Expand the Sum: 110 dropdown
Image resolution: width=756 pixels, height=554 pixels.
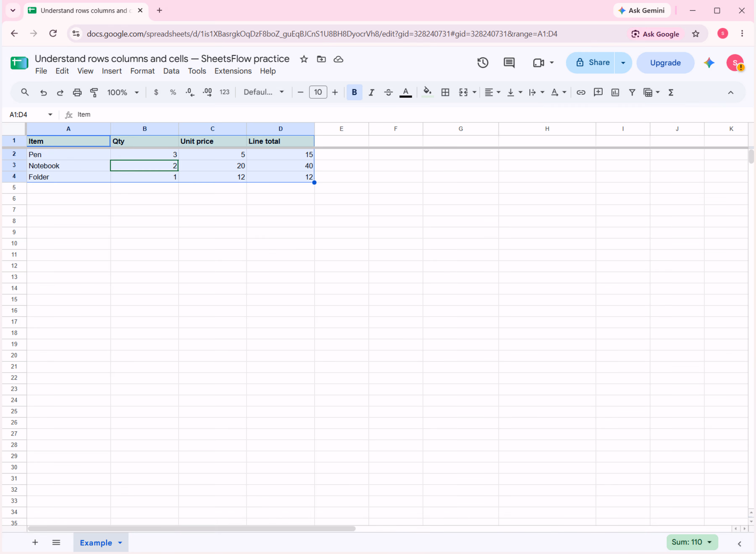709,542
